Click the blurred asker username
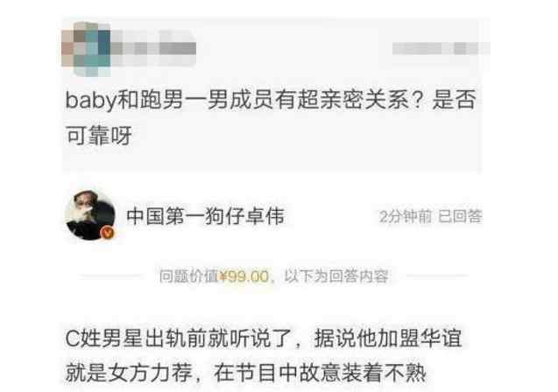 [x=154, y=48]
